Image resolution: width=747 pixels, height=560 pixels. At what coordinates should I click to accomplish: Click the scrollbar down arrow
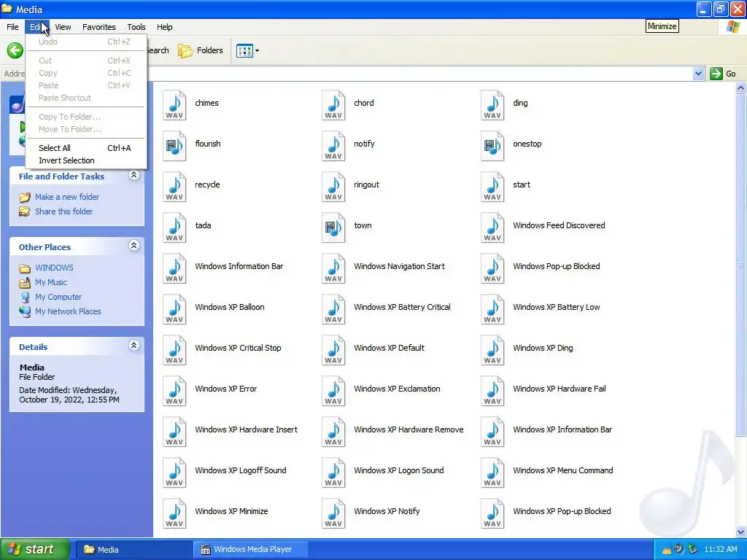point(741,532)
